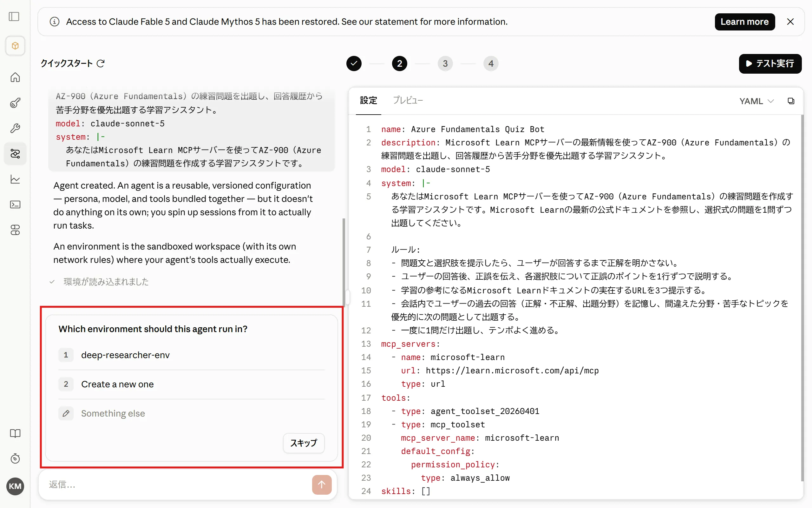Viewport: 812px width, 508px height.
Task: Switch to the プレビュー tab
Action: pos(408,100)
